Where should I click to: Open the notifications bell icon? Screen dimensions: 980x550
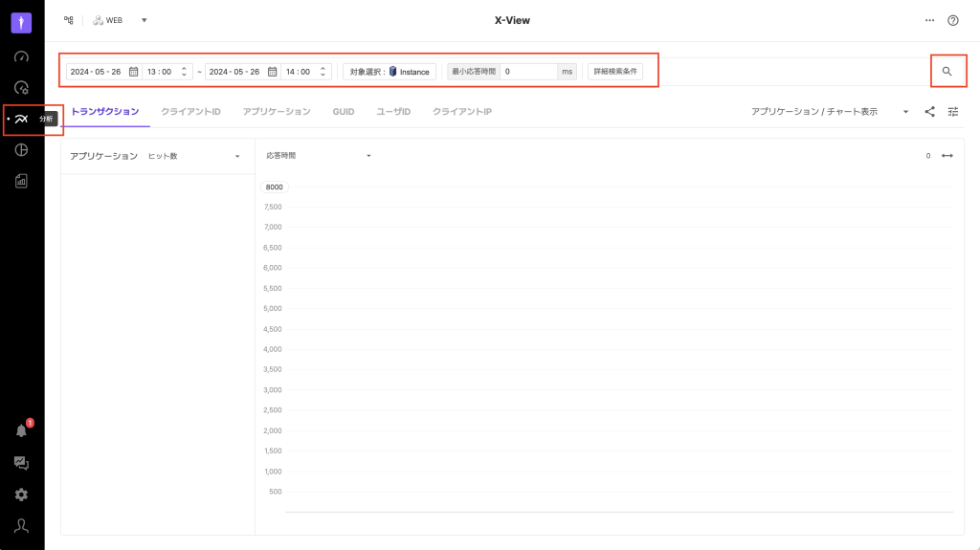[21, 430]
